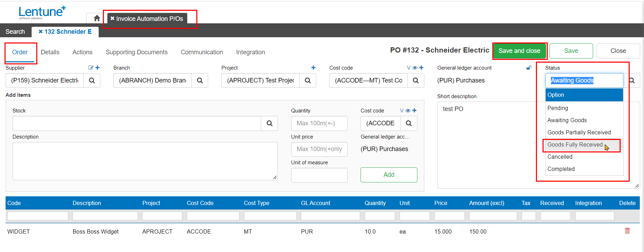The image size is (644, 252).
Task: Sort by the Code column header
Action: coord(14,203)
